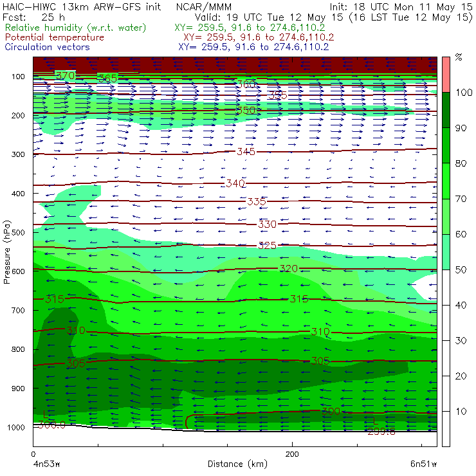
Task: Click the 345 contour label
Action: 246,151
